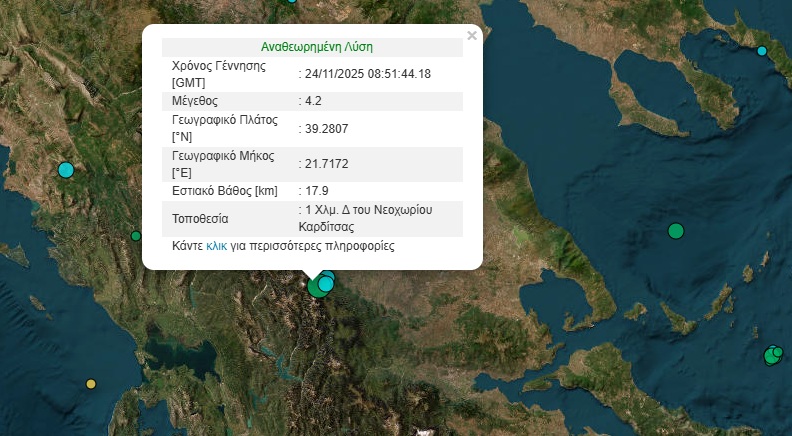Select the cyan marker overlapping the large green one
This screenshot has width=792, height=436.
pos(327,282)
